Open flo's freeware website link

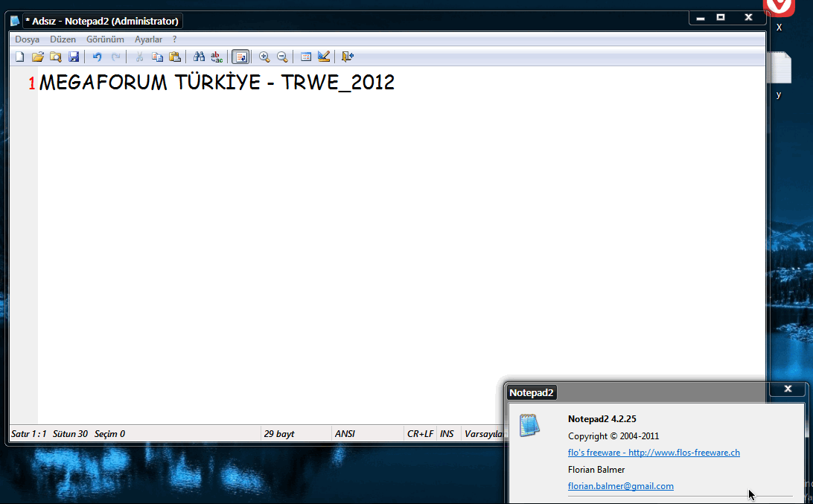pos(654,453)
